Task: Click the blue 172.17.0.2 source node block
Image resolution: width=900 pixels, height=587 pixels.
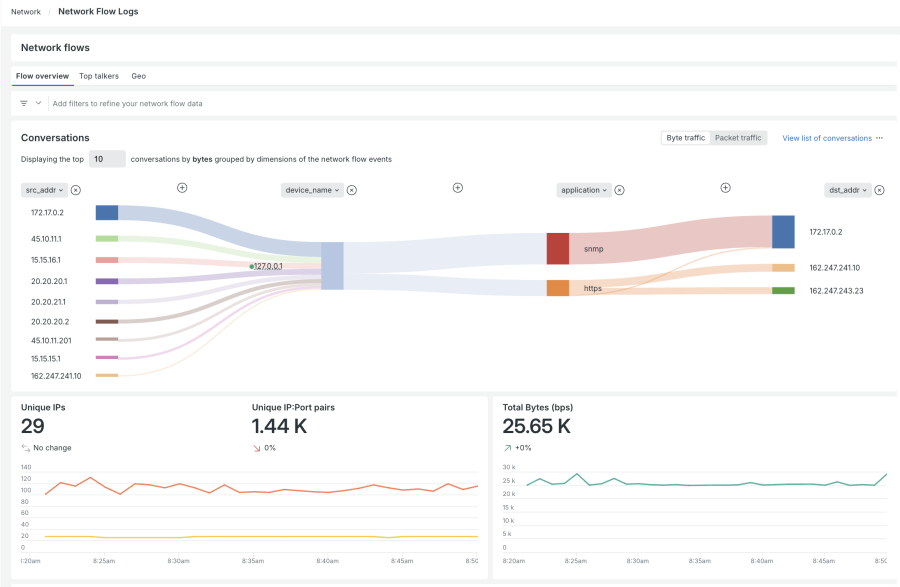Action: click(107, 212)
